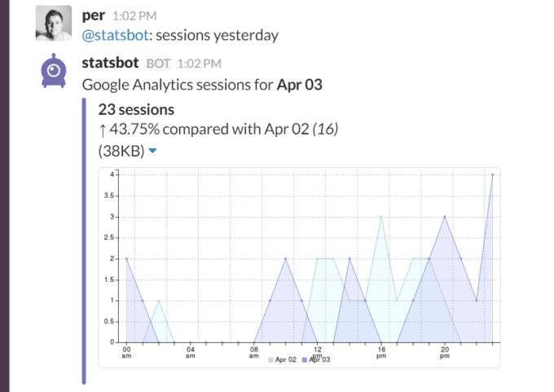Open the sessions chart image preview
Image resolution: width=554 pixels, height=392 pixels.
tap(299, 267)
